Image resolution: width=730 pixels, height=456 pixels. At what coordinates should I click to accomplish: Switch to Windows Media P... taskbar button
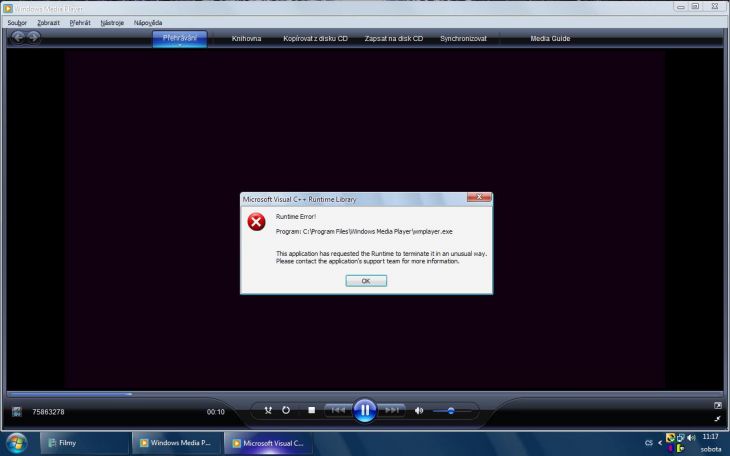point(176,443)
